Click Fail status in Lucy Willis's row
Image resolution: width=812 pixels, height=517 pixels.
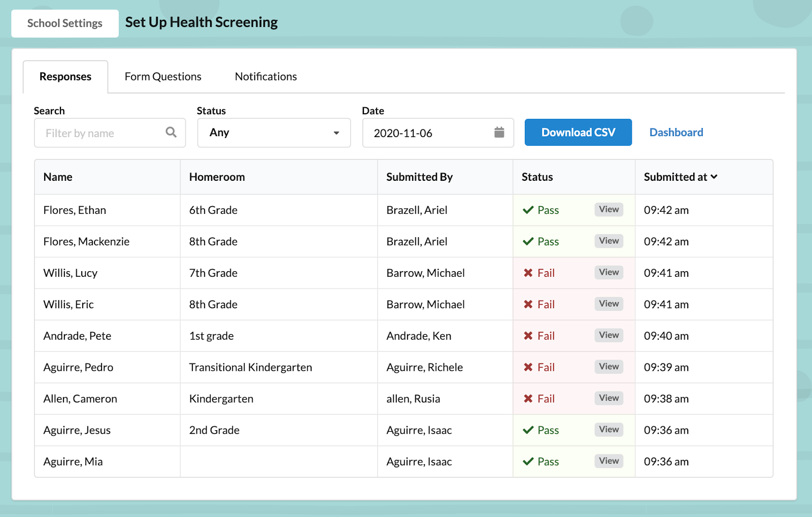(x=539, y=273)
